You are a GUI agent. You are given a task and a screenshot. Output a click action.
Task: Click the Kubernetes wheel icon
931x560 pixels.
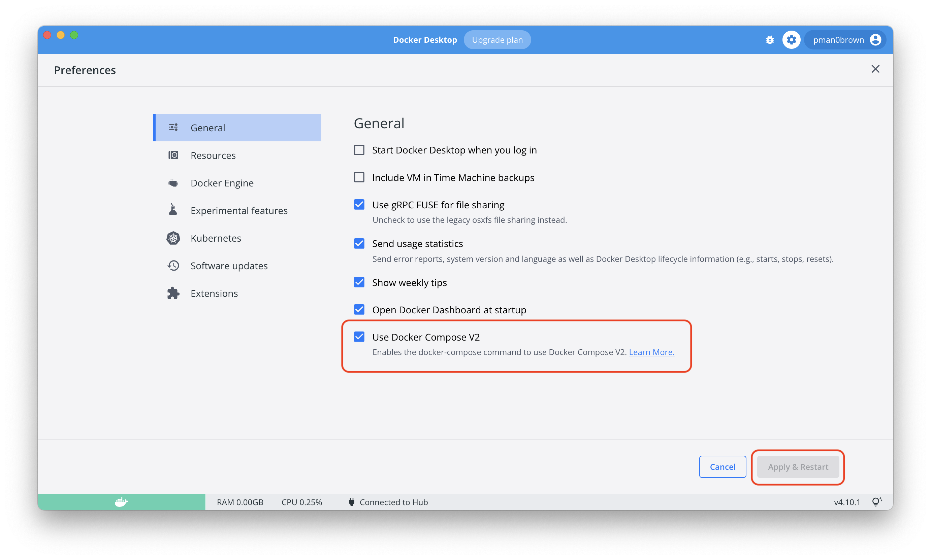pyautogui.click(x=173, y=238)
